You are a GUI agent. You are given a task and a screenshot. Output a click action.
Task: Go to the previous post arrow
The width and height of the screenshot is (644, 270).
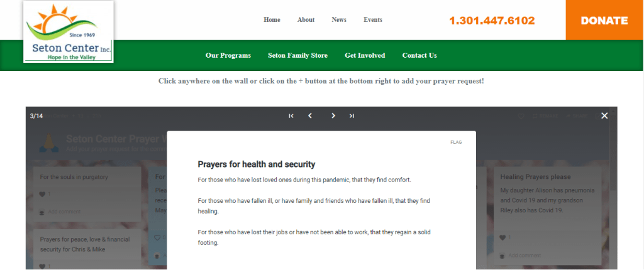(x=310, y=116)
